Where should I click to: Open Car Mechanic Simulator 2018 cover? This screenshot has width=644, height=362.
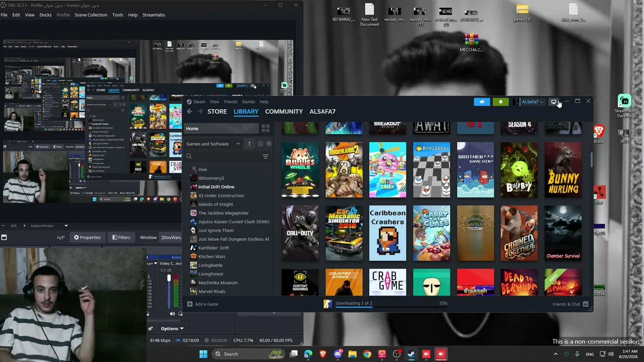344,233
